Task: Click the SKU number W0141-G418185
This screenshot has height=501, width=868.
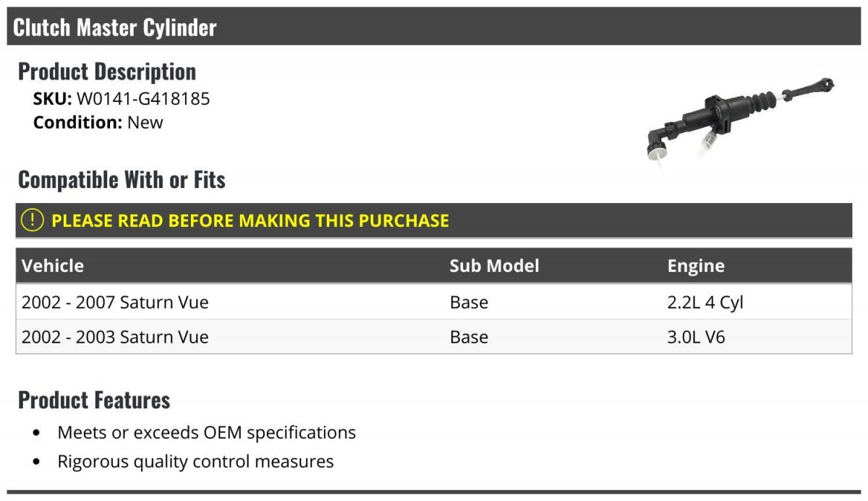Action: coord(143,99)
